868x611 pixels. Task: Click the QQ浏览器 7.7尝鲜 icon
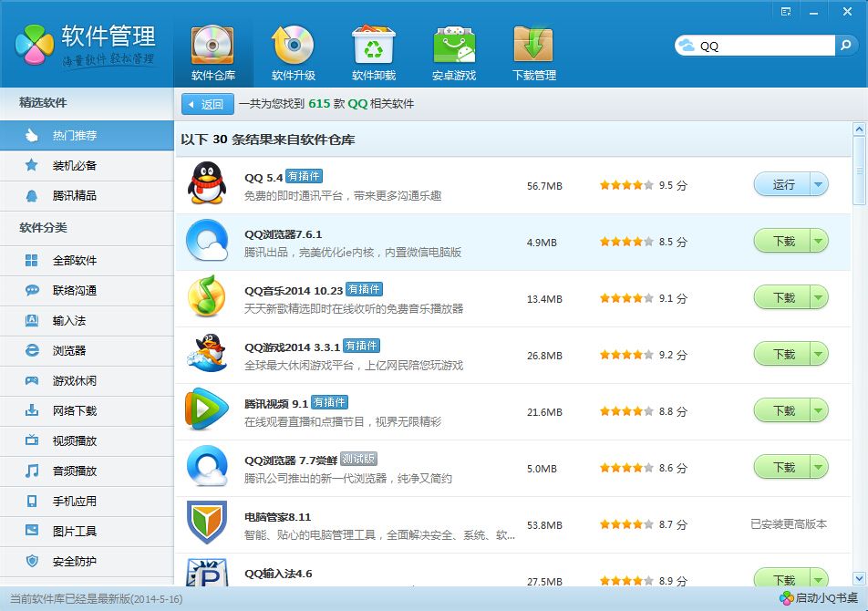(x=207, y=467)
